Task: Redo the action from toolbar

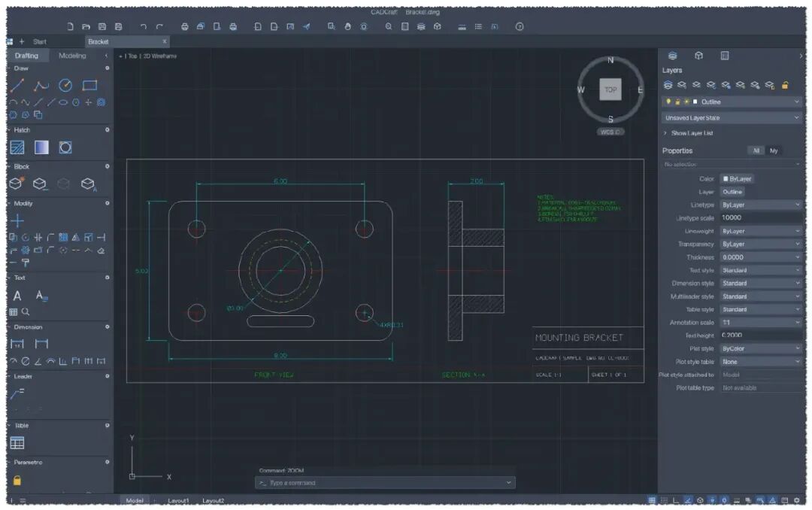Action: [x=159, y=26]
